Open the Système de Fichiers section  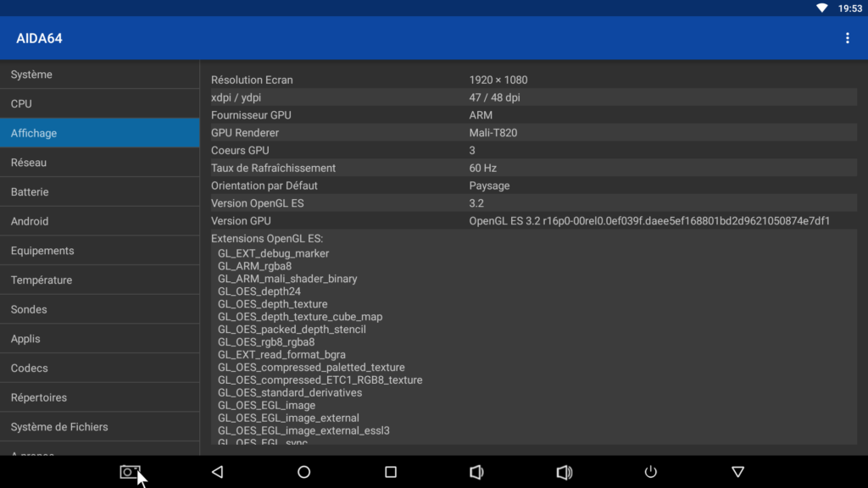[100, 427]
